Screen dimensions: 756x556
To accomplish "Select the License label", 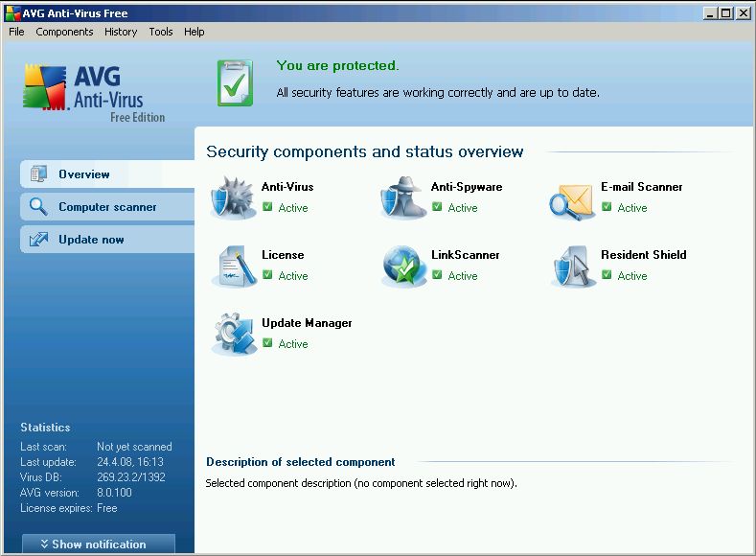I will tap(283, 255).
